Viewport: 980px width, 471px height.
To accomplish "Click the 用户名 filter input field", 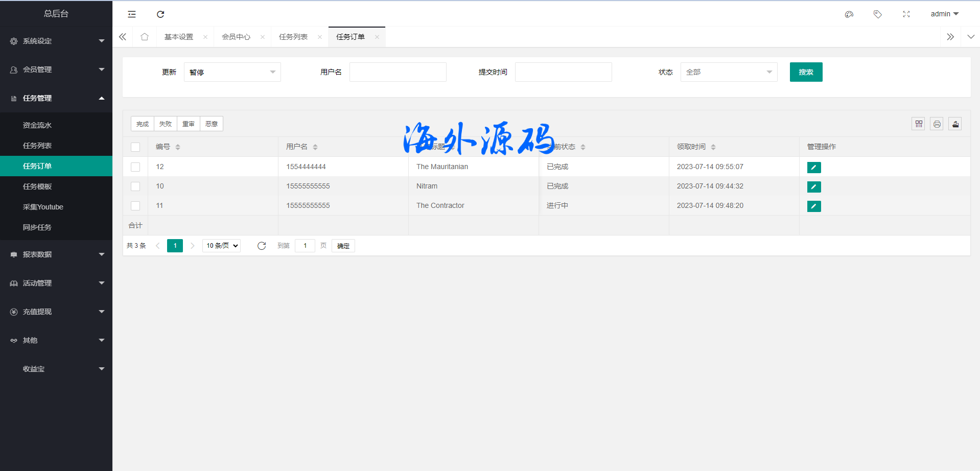I will [x=398, y=72].
